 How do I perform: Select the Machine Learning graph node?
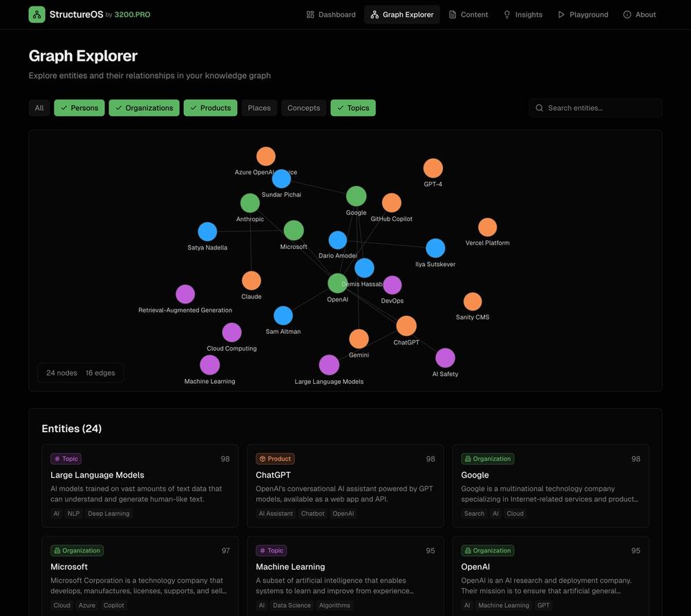(x=210, y=365)
